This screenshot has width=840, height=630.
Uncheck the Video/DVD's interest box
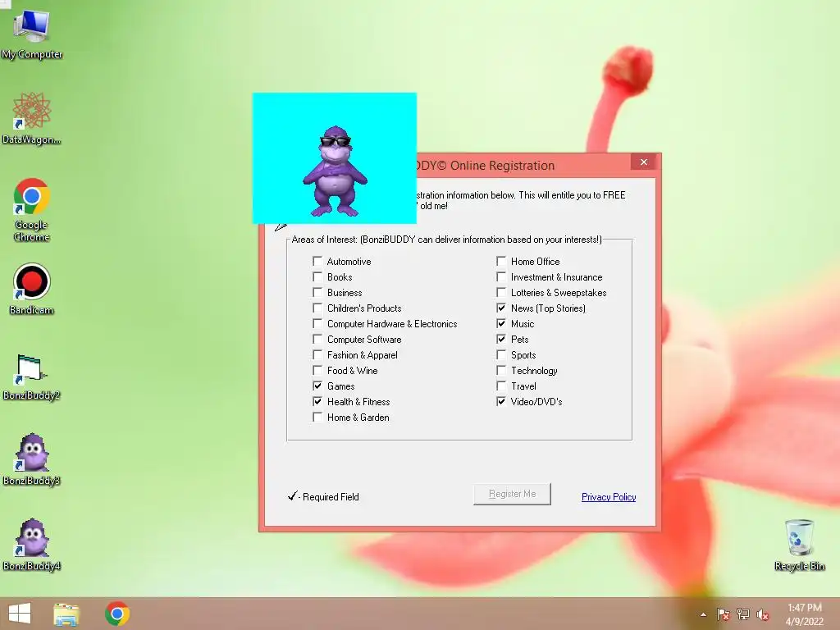(x=501, y=401)
